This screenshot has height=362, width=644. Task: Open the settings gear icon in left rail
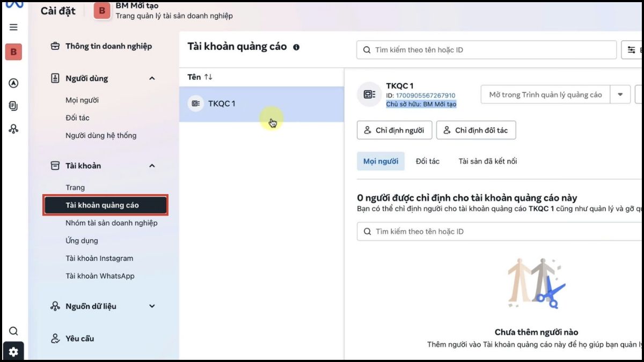pos(13,352)
